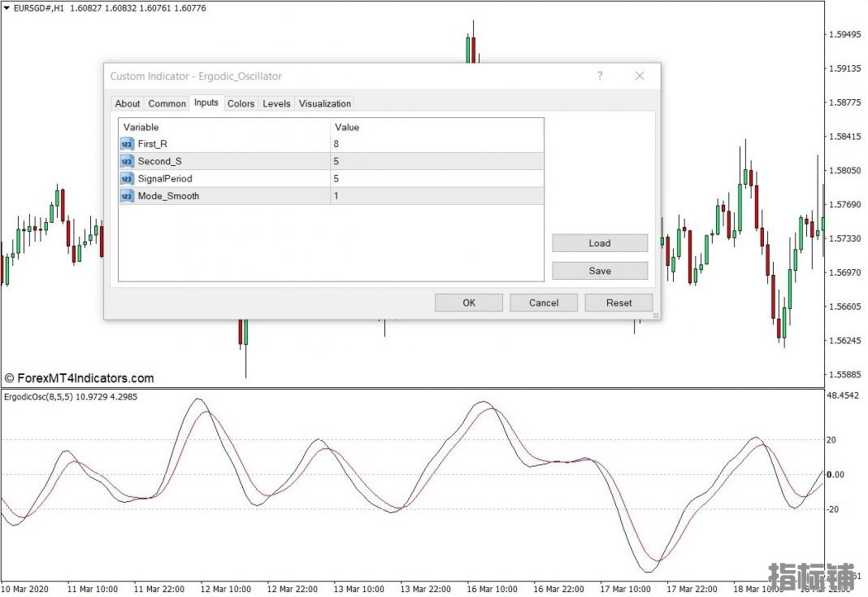Click the dialog resize grip corner
The height and width of the screenshot is (597, 868).
click(656, 315)
